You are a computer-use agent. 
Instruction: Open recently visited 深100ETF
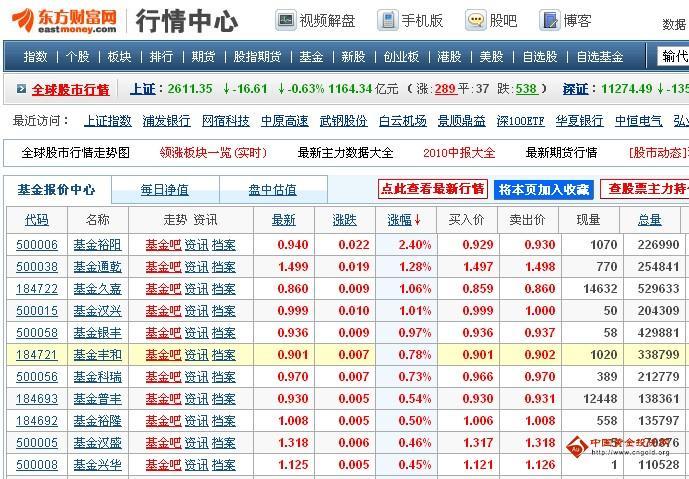pos(521,121)
